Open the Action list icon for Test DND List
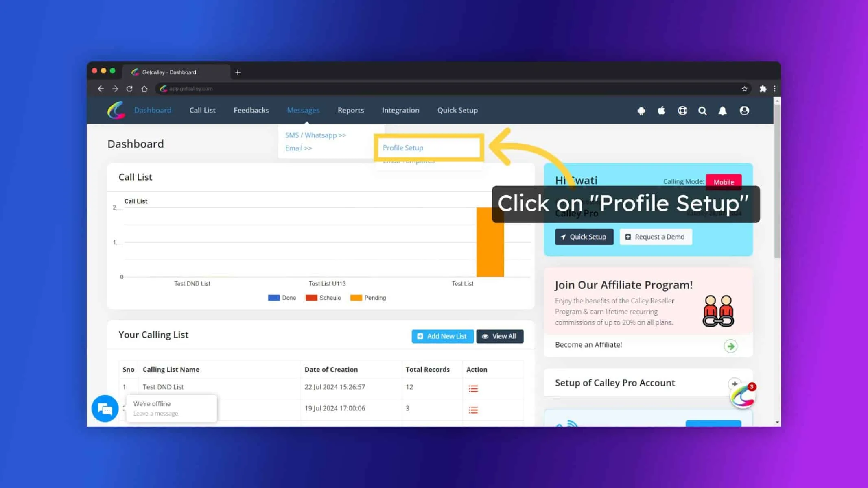This screenshot has height=488, width=868. coord(473,389)
